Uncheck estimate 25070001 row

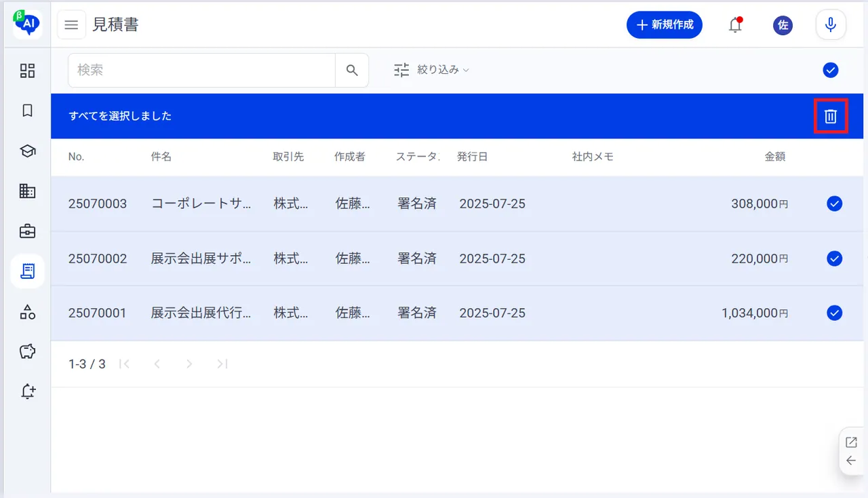(835, 313)
